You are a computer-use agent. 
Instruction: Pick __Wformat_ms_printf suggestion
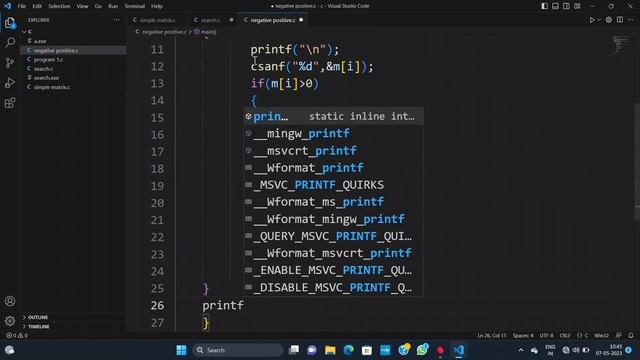click(333, 202)
